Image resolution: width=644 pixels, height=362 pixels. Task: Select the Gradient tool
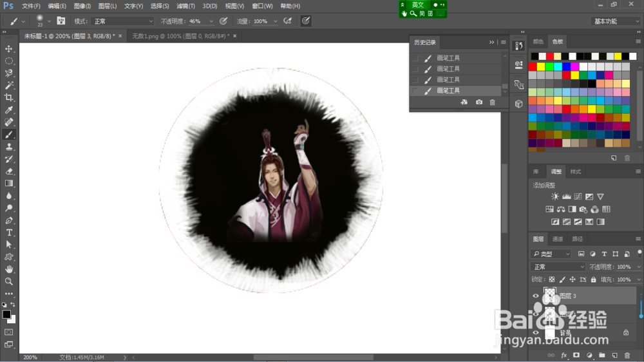point(8,184)
